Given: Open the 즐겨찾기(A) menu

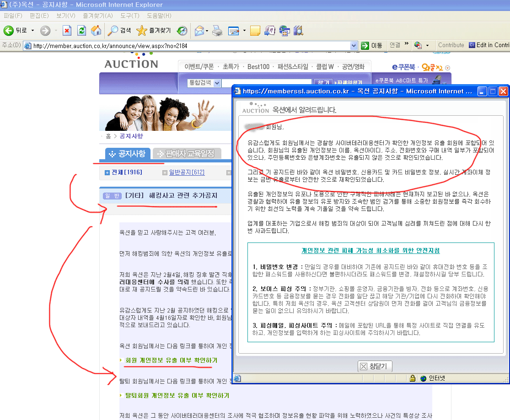Looking at the screenshot, I should pyautogui.click(x=97, y=16).
